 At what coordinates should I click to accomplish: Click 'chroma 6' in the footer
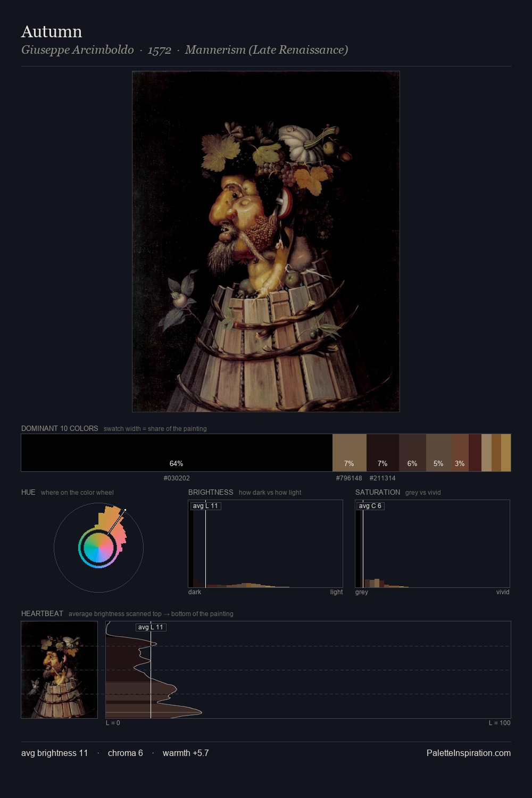126,753
